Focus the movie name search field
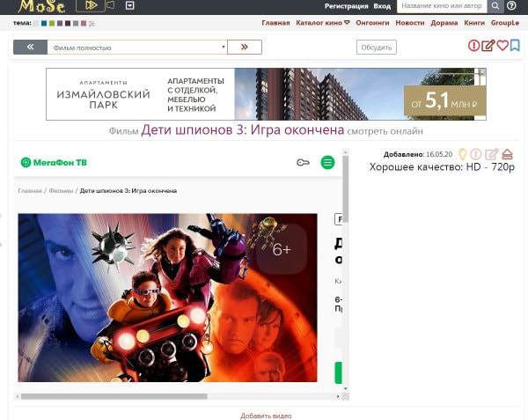 pos(442,6)
